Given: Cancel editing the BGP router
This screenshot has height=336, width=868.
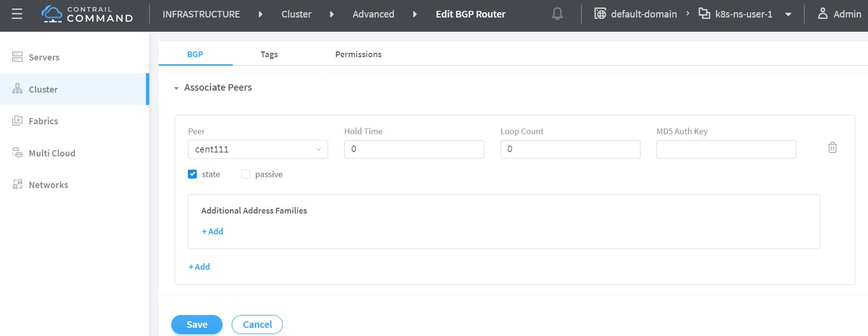Looking at the screenshot, I should [x=257, y=324].
